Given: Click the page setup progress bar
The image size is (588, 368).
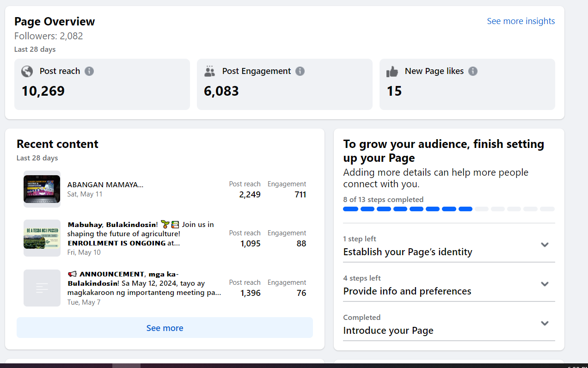Looking at the screenshot, I should pos(448,209).
